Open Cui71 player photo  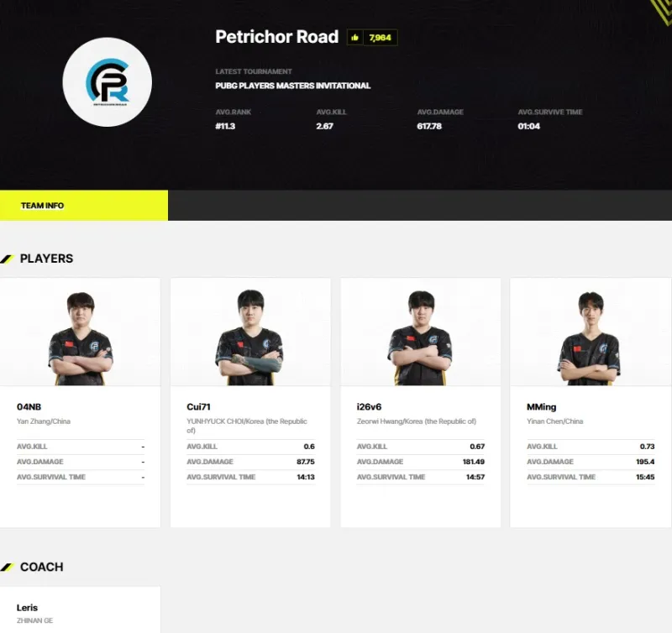tap(250, 337)
